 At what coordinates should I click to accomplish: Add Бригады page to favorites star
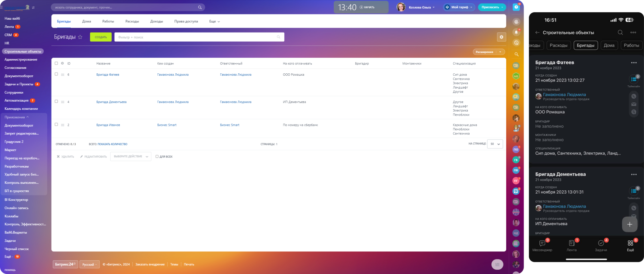[x=80, y=37]
